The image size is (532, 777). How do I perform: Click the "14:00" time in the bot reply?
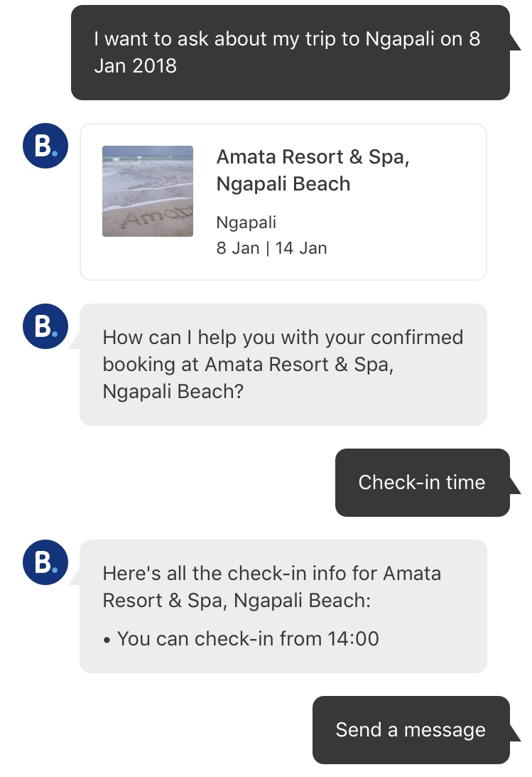353,638
